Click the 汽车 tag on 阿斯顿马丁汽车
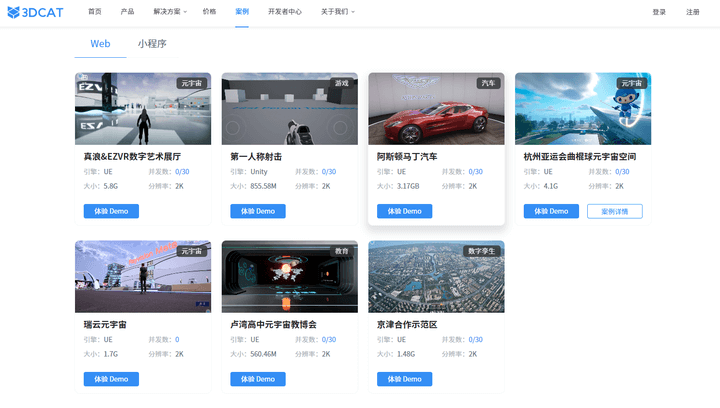Image resolution: width=720 pixels, height=408 pixels. (488, 83)
